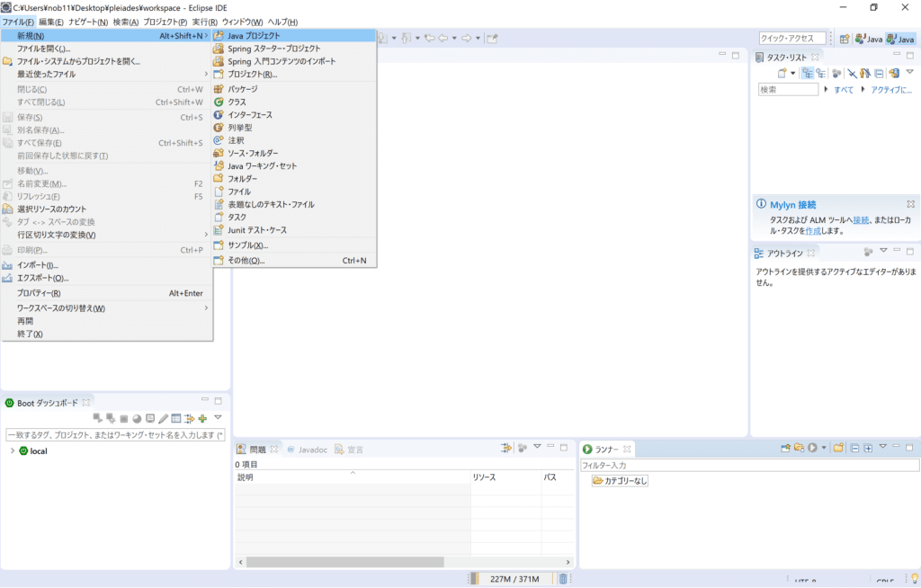Toggle the minimize tile icon in Runner toolbar
Screen dimensions: 921x588
point(894,447)
